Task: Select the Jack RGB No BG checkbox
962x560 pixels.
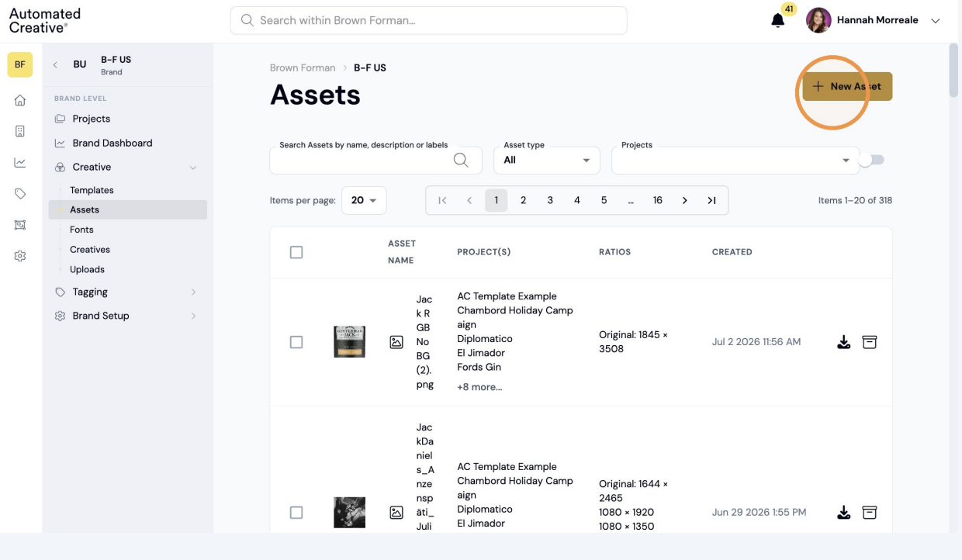Action: pyautogui.click(x=296, y=342)
